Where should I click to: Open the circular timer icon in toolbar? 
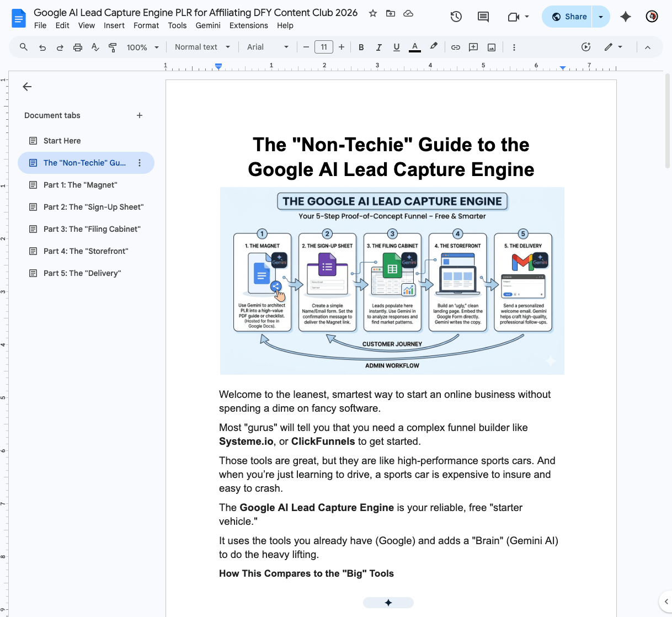(586, 47)
